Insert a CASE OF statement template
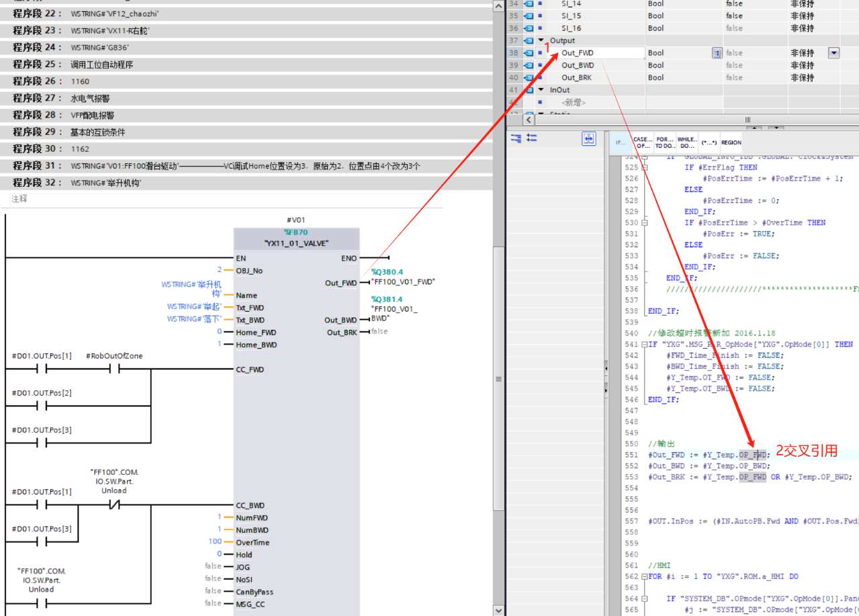Screen dimensions: 859x616 [642, 142]
